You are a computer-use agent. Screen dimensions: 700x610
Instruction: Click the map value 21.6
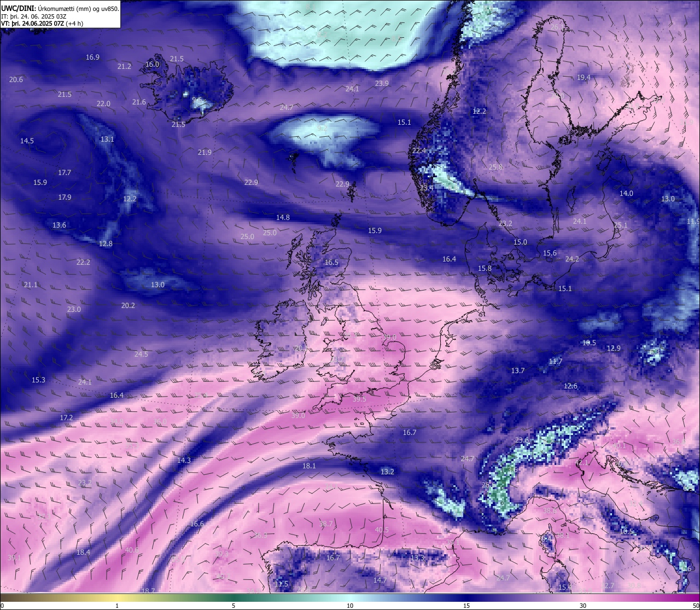coord(139,102)
